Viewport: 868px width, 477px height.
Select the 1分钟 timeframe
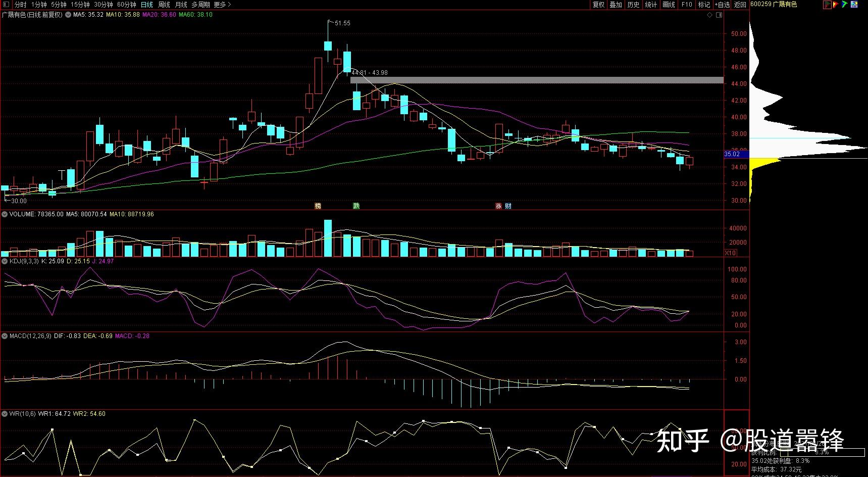click(x=39, y=5)
